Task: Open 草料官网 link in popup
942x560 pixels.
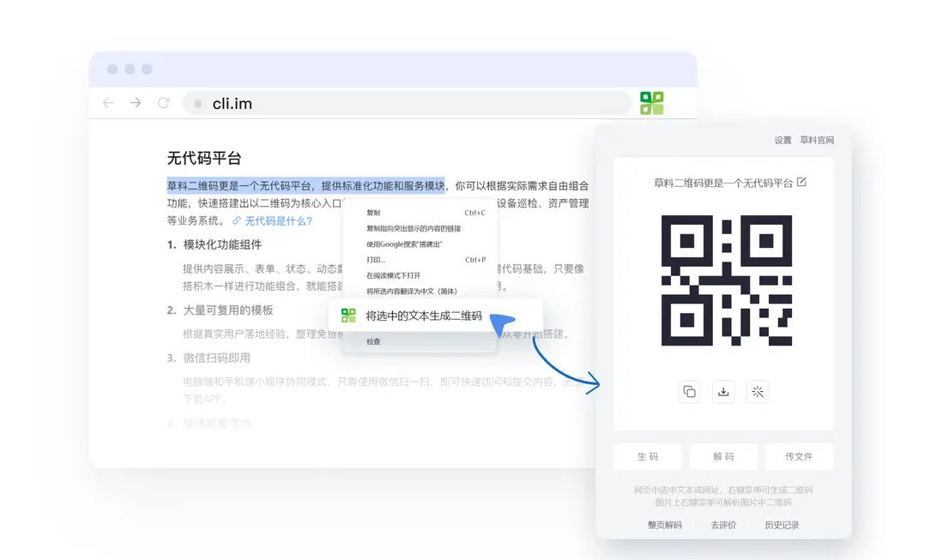Action: click(817, 140)
